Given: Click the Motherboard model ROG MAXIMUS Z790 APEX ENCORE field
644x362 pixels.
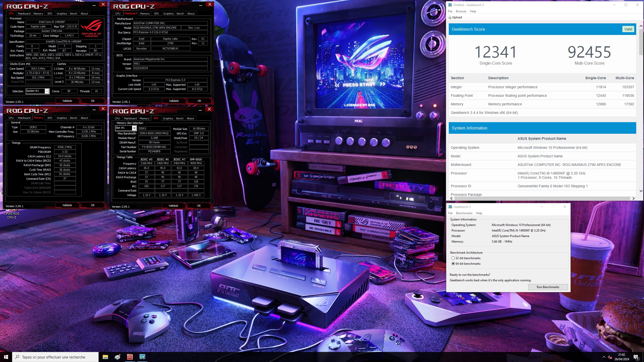Looking at the screenshot, I should point(157,28).
